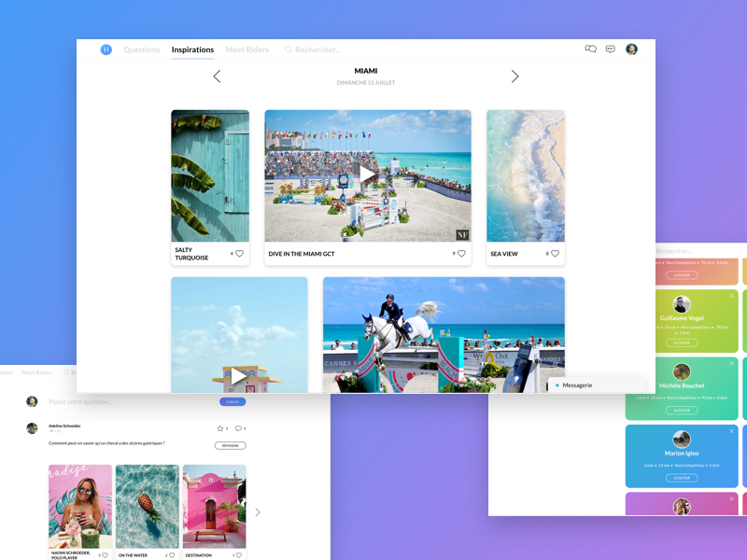Viewport: 747px width, 560px height.
Task: Open Guillaume Vogel's avatar
Action: [682, 304]
